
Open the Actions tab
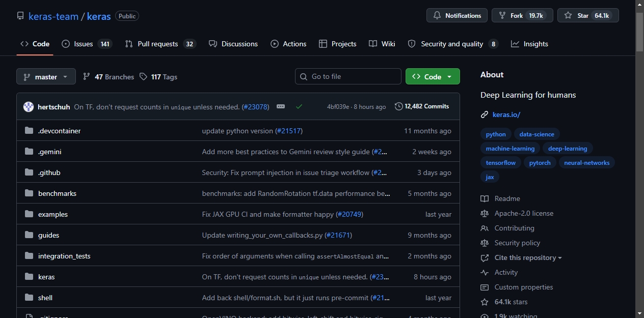click(289, 44)
